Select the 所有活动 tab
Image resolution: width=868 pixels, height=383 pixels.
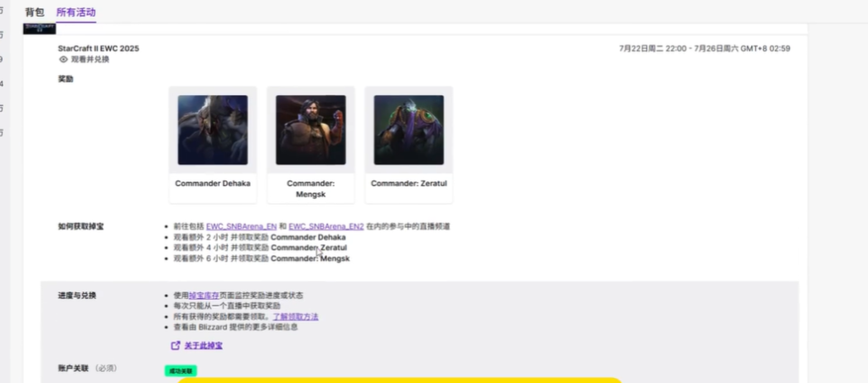(x=76, y=12)
